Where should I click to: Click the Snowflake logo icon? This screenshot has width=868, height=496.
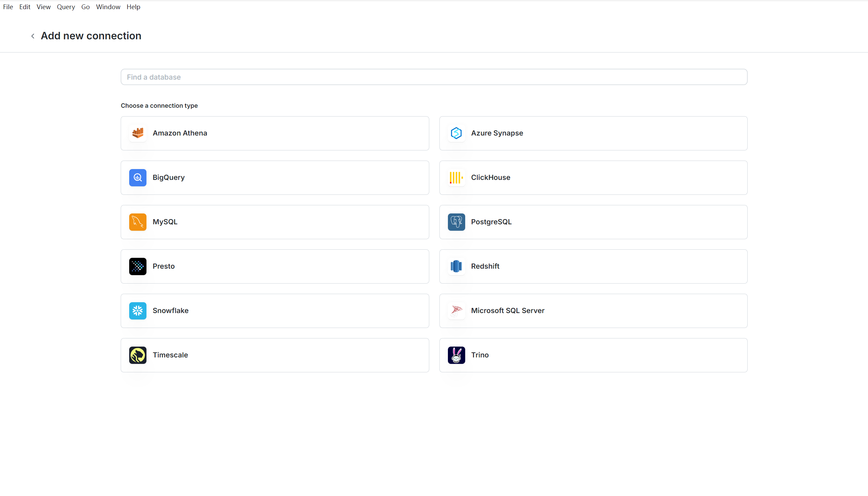click(x=138, y=311)
